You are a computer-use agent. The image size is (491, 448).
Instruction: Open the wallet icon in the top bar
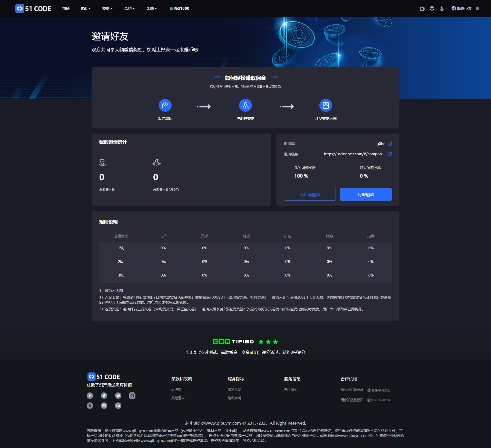tap(422, 8)
